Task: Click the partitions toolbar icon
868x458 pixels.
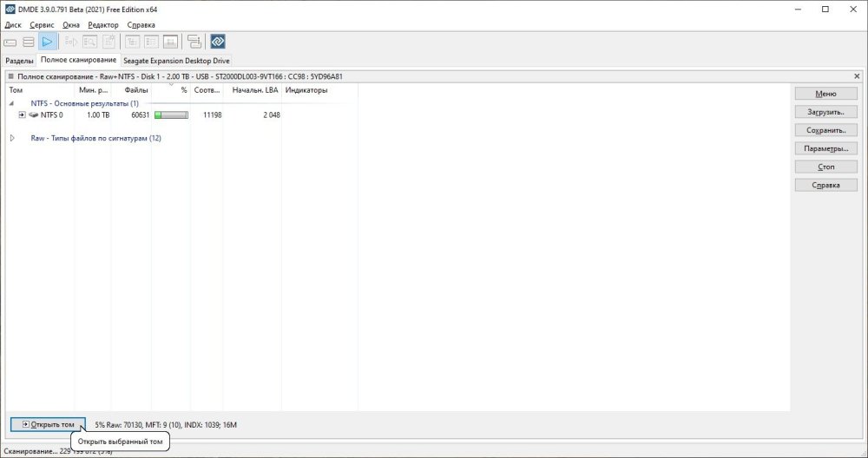Action: tap(29, 42)
